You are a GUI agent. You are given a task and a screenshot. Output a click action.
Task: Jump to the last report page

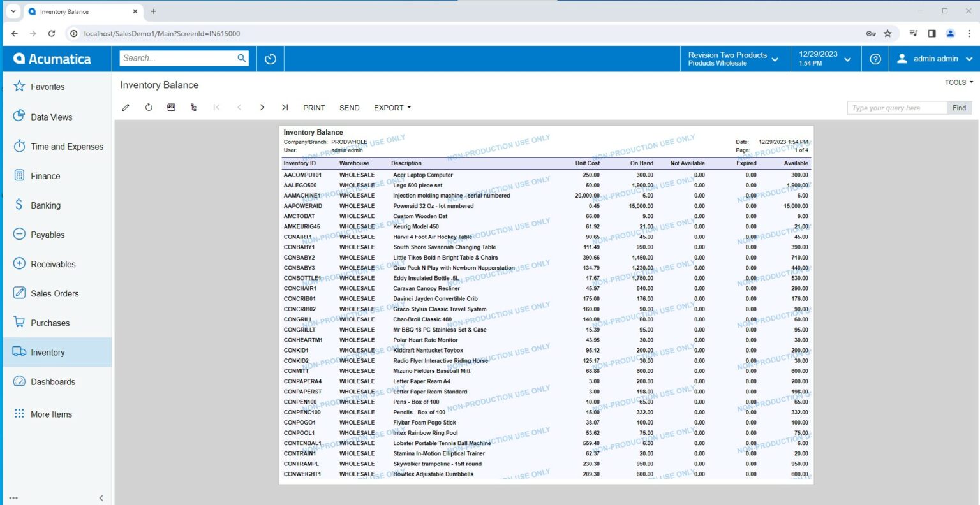pyautogui.click(x=285, y=108)
